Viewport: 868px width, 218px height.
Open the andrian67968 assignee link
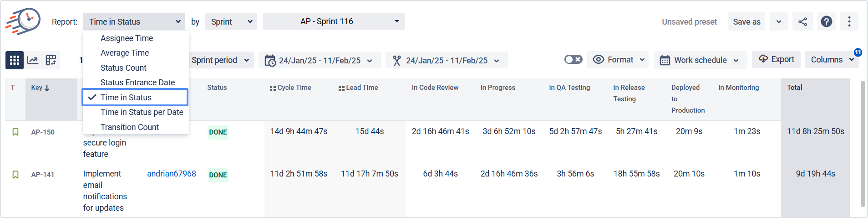pyautogui.click(x=172, y=174)
